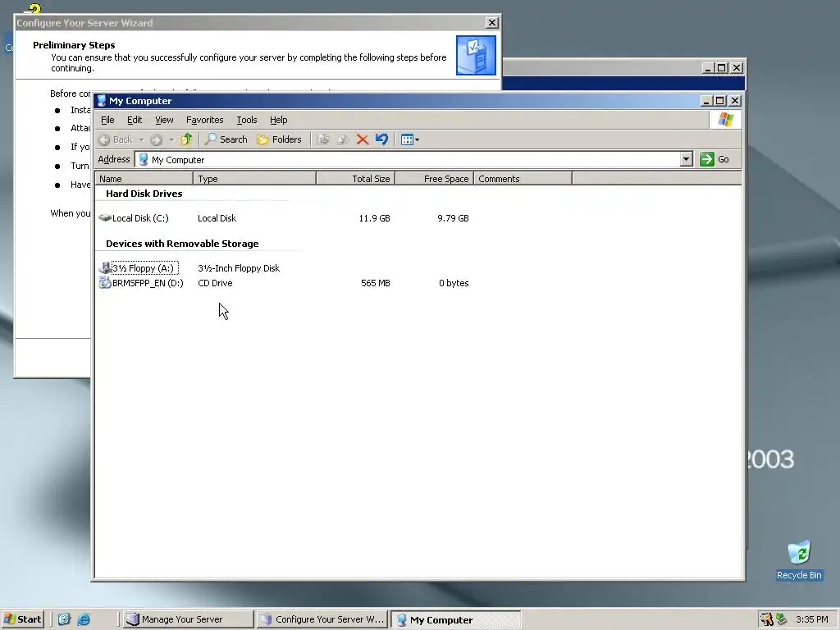Image resolution: width=840 pixels, height=630 pixels.
Task: Sort by the Free Space column
Action: click(435, 178)
